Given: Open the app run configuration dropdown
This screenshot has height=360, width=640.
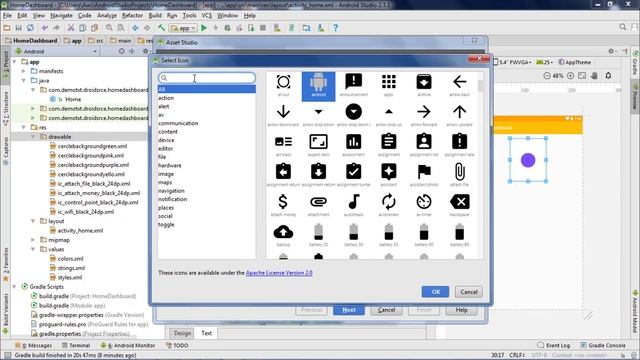Looking at the screenshot, I should pyautogui.click(x=184, y=28).
